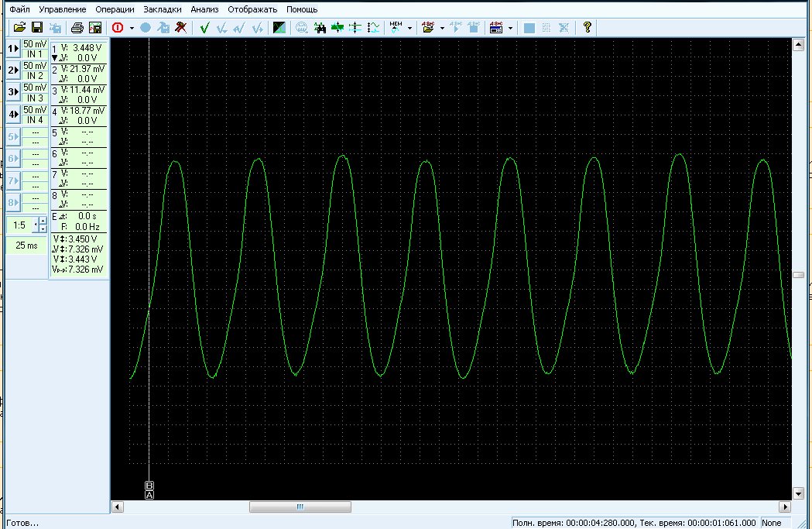Click the None label in status bar
812x529 pixels.
click(x=772, y=523)
